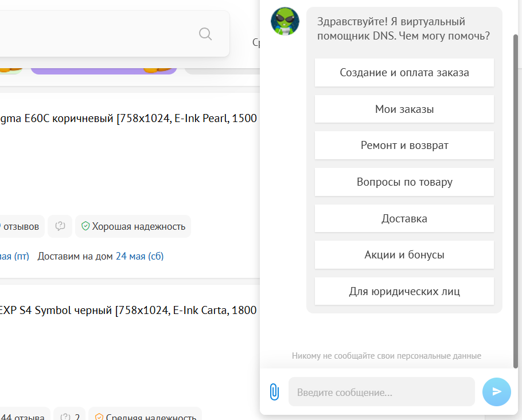Choose Для юридических лиц option
The width and height of the screenshot is (522, 420).
(404, 291)
